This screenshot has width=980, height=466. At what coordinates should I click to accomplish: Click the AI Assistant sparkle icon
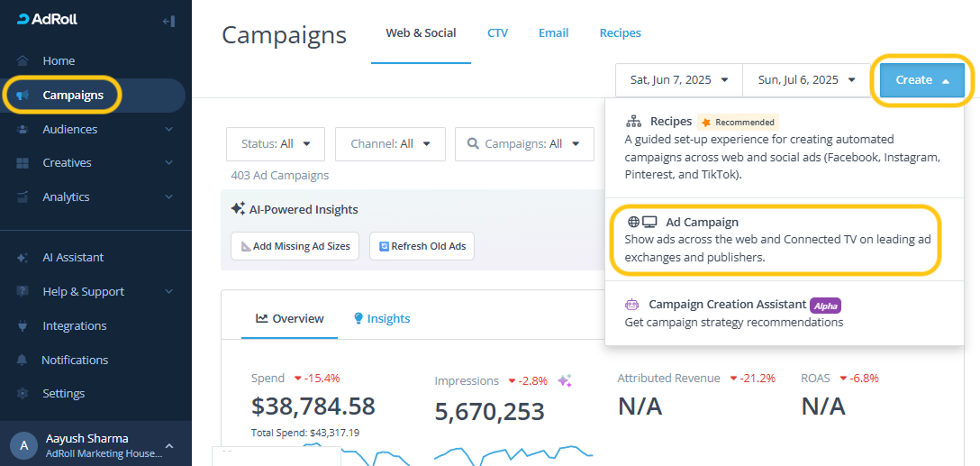[x=23, y=258]
